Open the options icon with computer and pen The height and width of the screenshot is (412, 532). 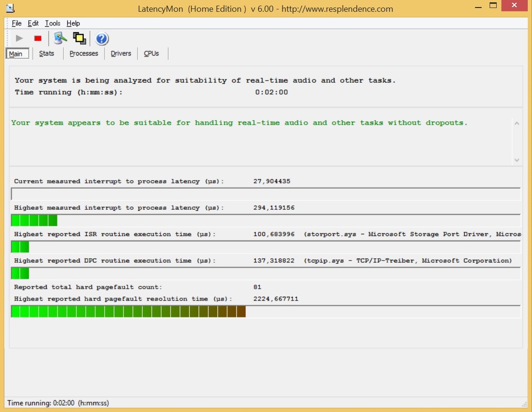pos(60,38)
